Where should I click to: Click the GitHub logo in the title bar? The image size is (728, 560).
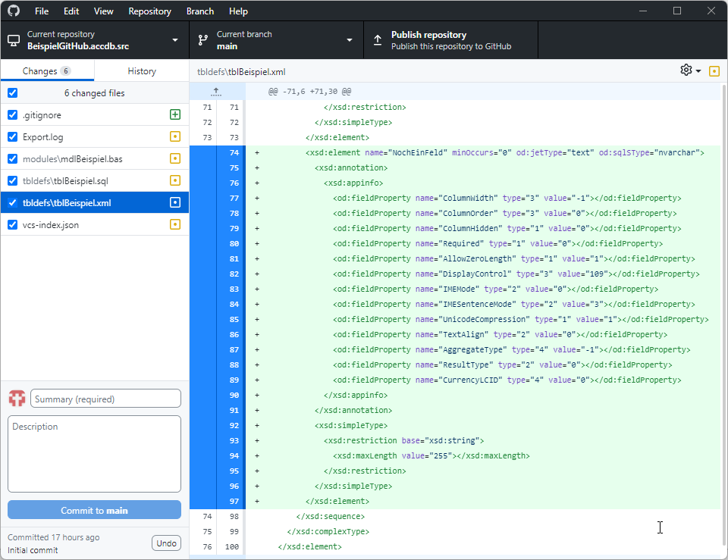[14, 11]
